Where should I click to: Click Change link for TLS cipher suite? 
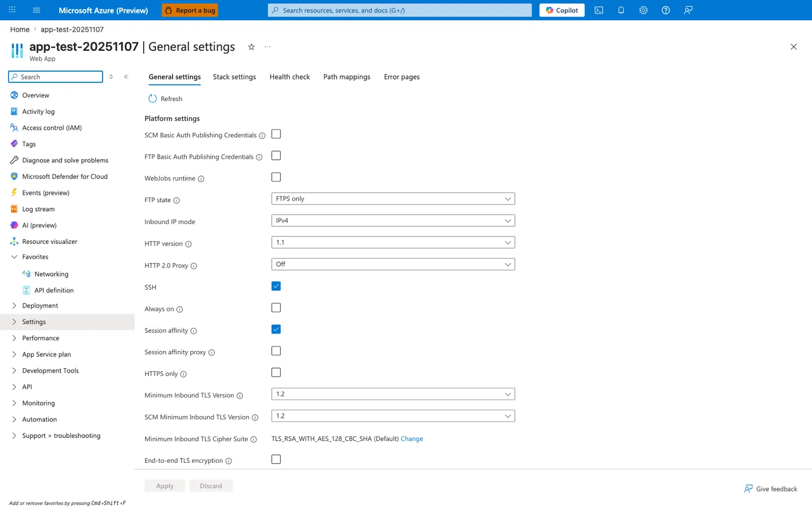412,439
